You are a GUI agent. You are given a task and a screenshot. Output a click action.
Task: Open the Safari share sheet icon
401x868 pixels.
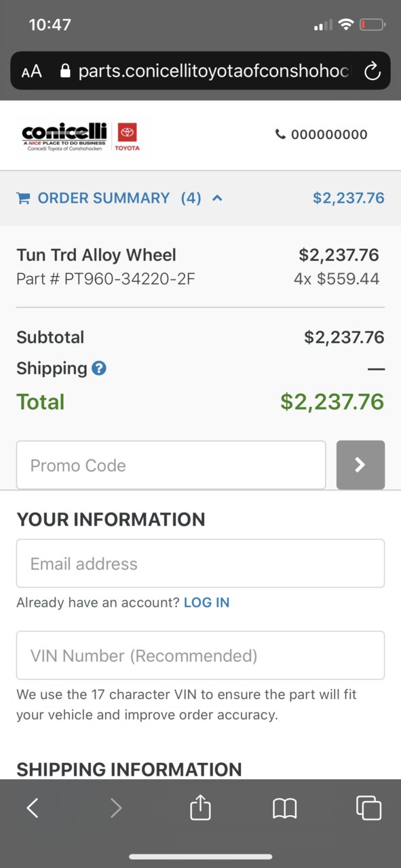pyautogui.click(x=200, y=807)
